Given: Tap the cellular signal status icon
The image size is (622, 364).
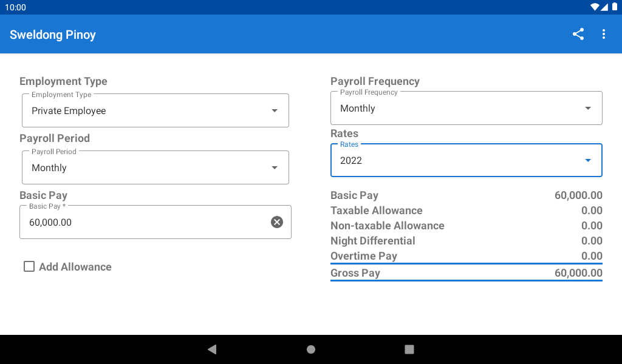Looking at the screenshot, I should pos(604,7).
